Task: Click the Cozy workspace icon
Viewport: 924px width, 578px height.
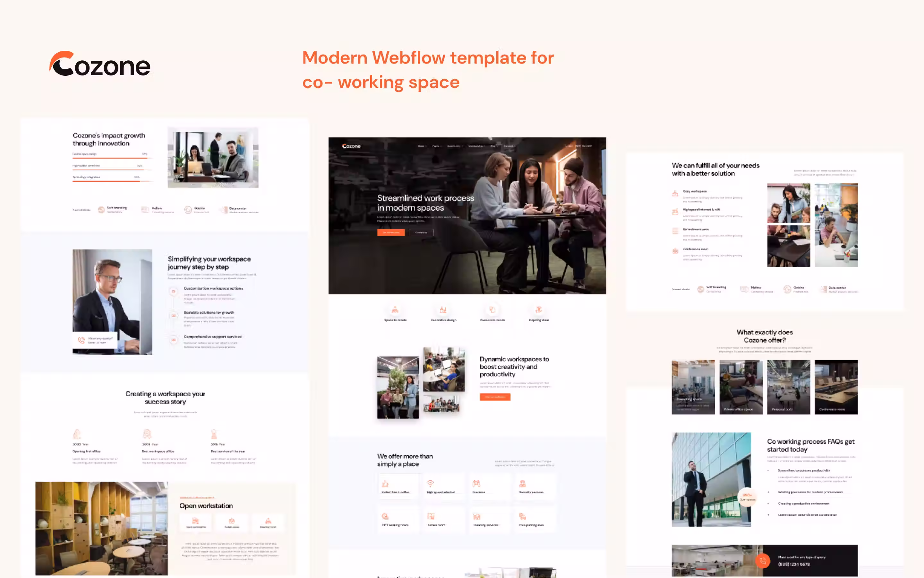Action: [675, 193]
